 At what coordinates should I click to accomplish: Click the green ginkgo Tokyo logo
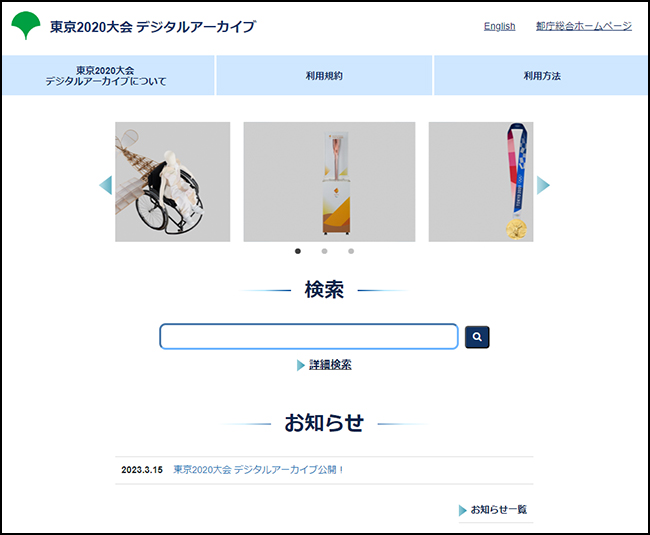[26, 25]
